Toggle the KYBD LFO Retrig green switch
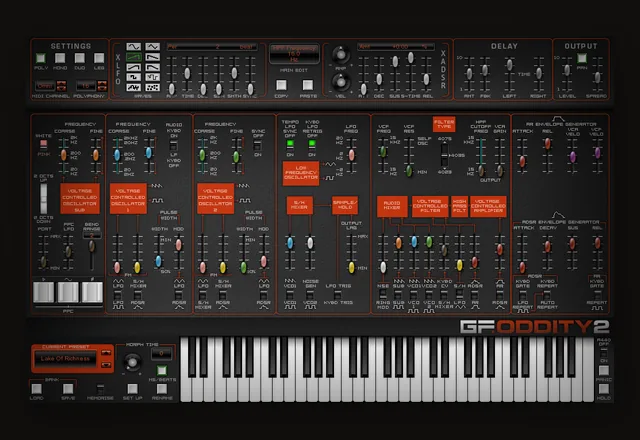 click(x=312, y=144)
